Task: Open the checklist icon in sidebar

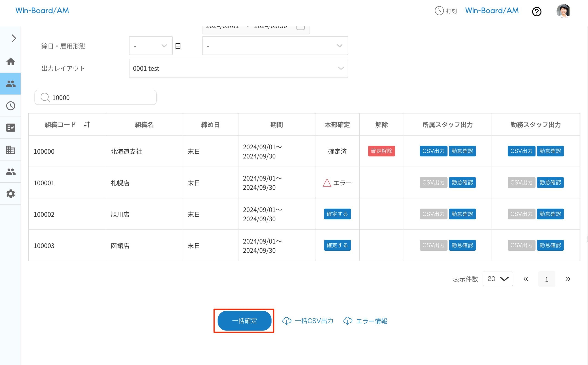Action: pyautogui.click(x=11, y=128)
